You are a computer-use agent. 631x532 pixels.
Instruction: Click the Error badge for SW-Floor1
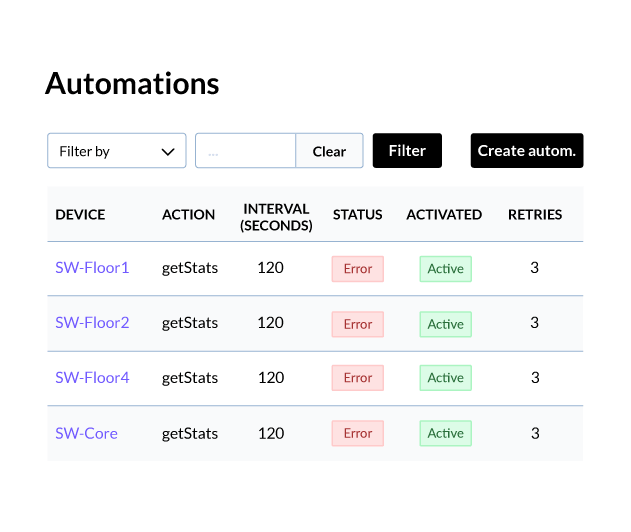(358, 269)
